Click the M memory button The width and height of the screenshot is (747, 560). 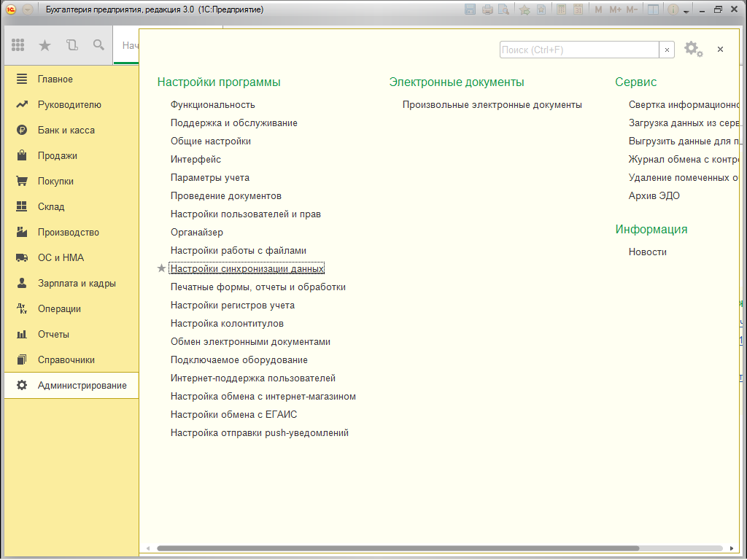point(598,9)
